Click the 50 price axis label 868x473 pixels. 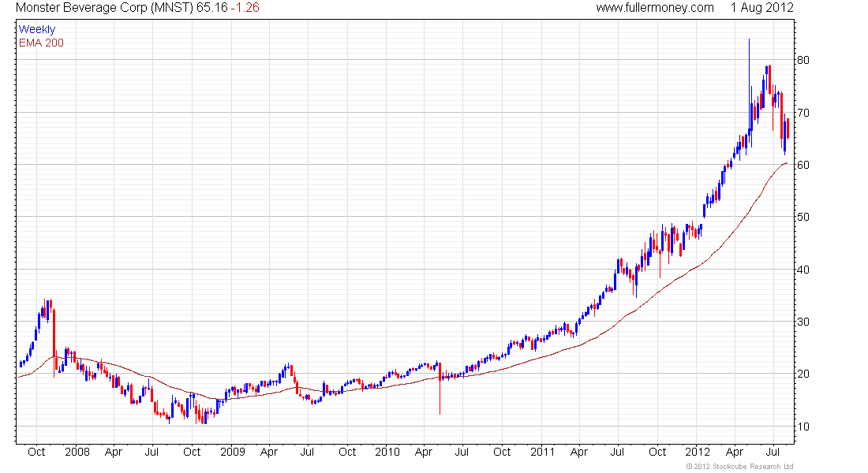pos(803,217)
